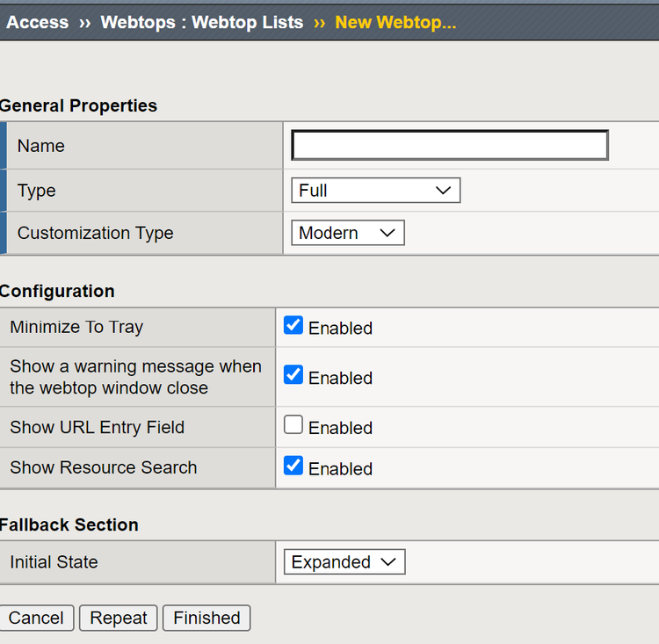
Task: Open the Type dropdown set to Full
Action: pos(375,191)
